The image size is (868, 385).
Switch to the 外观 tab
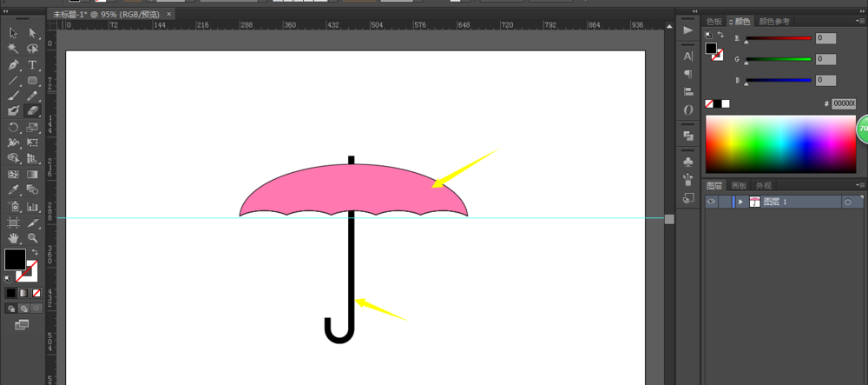coord(763,185)
